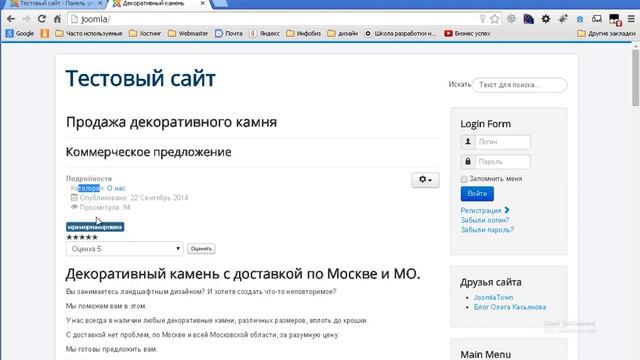
Task: Open the browser home page
Action: coord(58,19)
